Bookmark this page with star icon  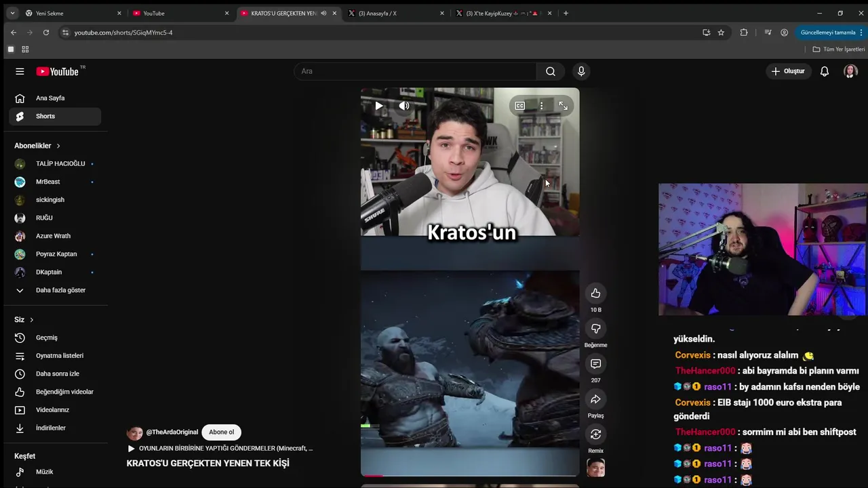click(x=721, y=32)
